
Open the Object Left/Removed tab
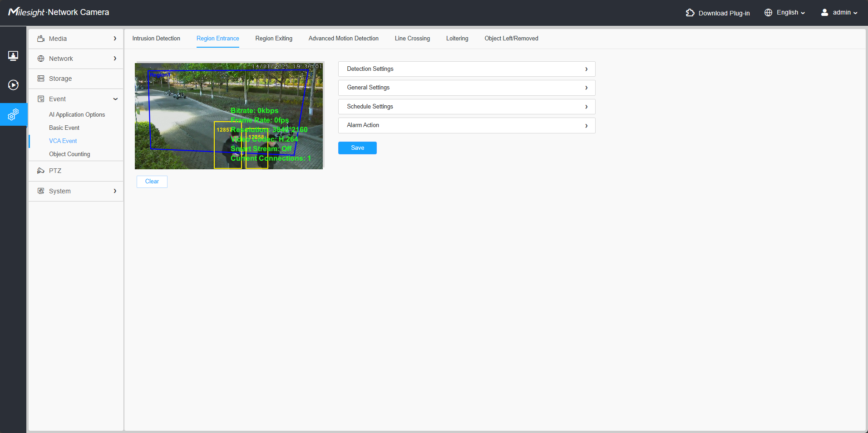point(511,39)
